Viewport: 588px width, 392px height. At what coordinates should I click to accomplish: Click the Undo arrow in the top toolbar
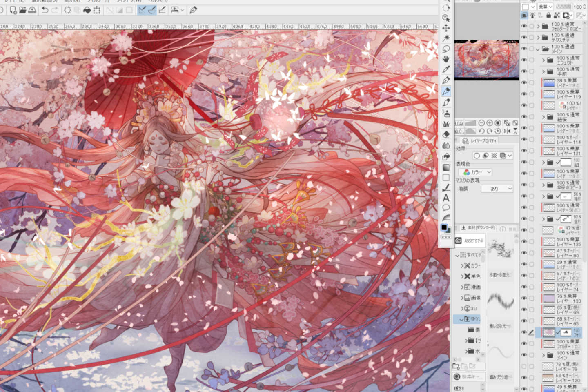(45, 10)
